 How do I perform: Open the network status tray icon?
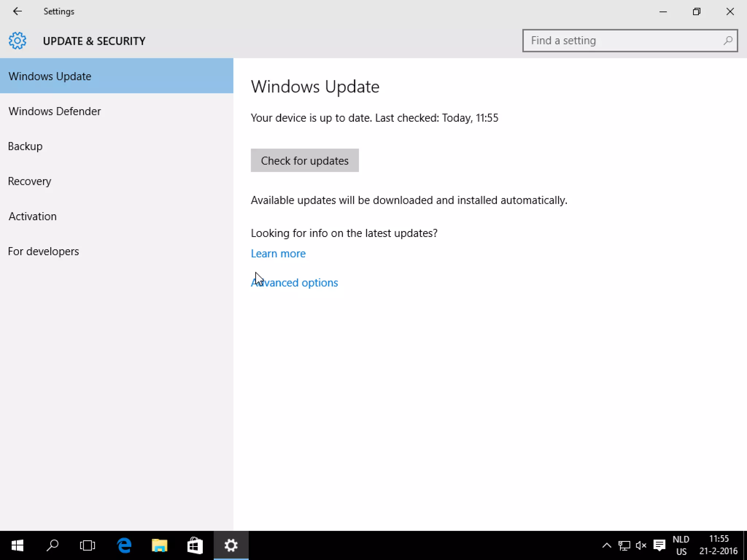[624, 545]
